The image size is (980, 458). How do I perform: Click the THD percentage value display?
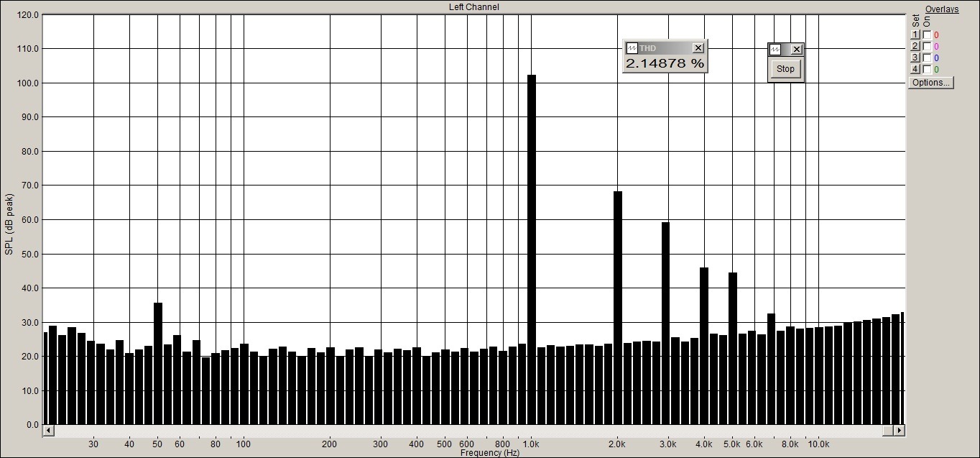coord(665,63)
